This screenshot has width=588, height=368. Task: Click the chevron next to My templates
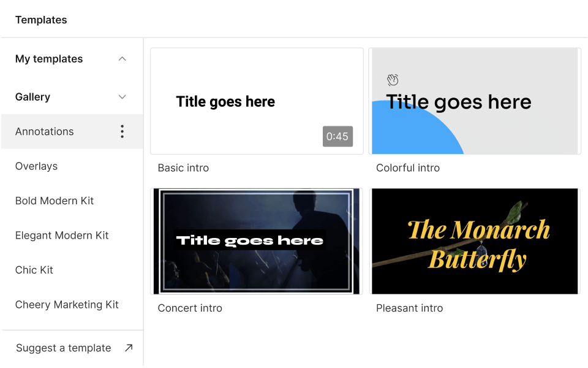[x=122, y=59]
